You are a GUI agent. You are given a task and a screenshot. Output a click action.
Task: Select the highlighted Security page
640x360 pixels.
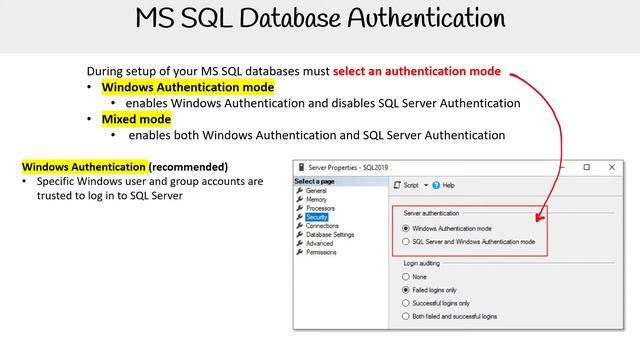pos(317,217)
